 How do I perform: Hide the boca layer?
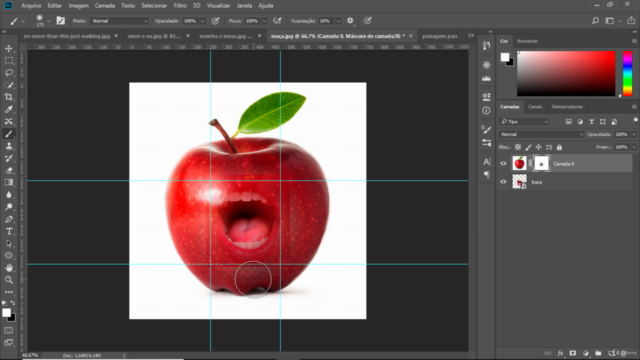tap(503, 182)
